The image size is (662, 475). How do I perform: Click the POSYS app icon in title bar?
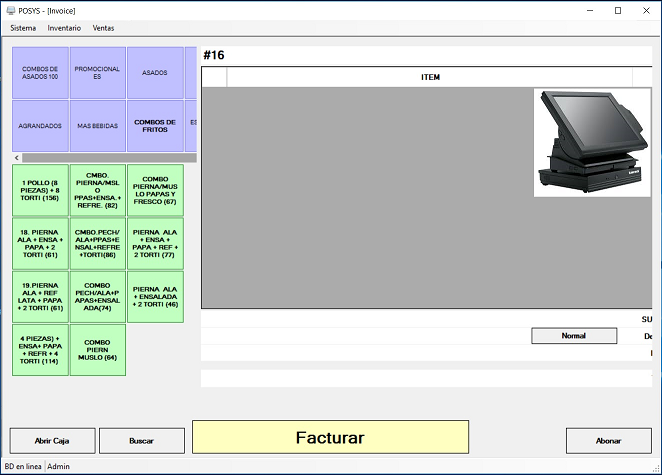[x=11, y=10]
